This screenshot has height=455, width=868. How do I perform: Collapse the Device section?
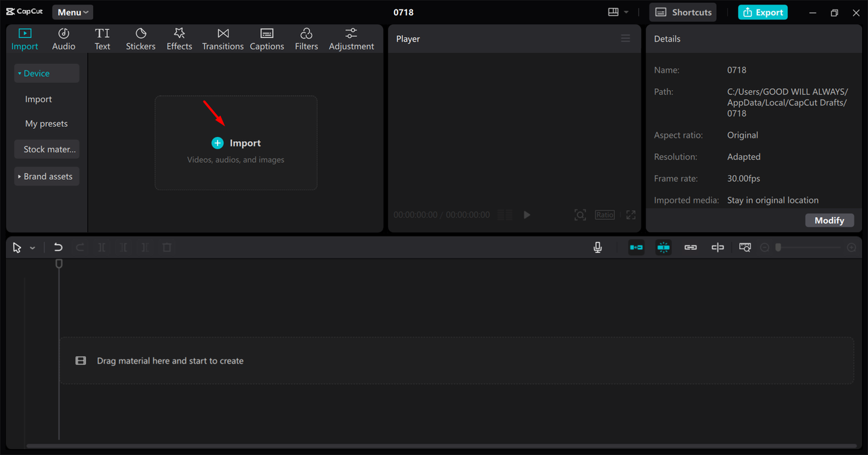tap(47, 73)
